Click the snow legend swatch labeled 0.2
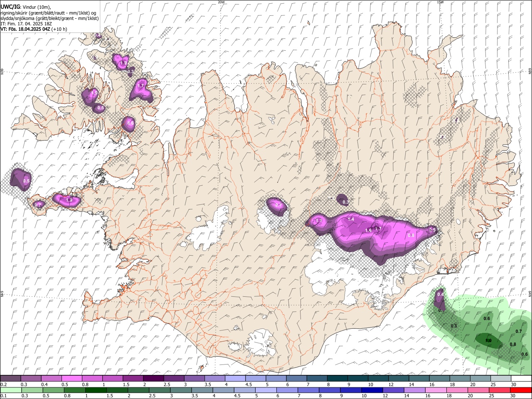 10,379
